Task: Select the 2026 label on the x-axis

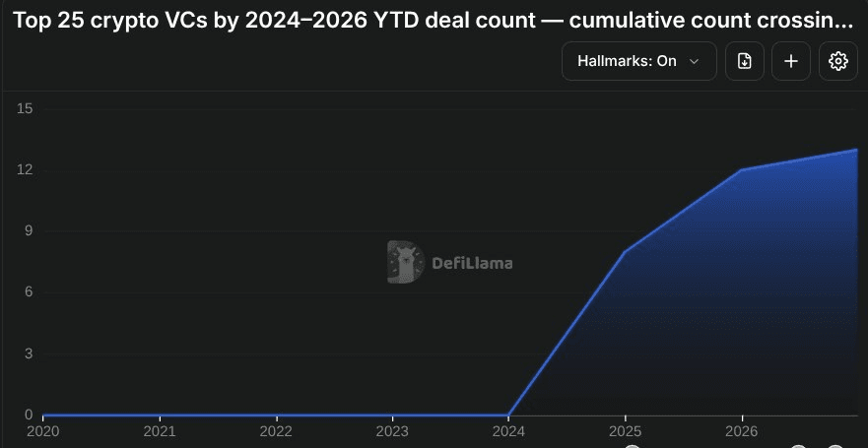Action: [x=742, y=431]
